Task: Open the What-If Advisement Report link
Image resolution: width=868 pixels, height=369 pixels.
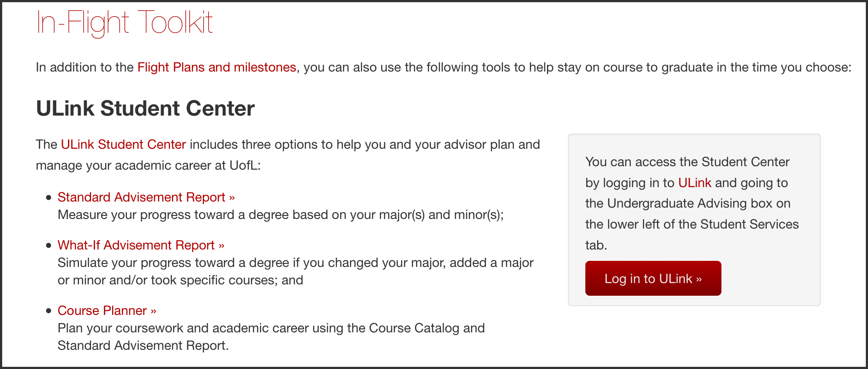Action: (140, 245)
